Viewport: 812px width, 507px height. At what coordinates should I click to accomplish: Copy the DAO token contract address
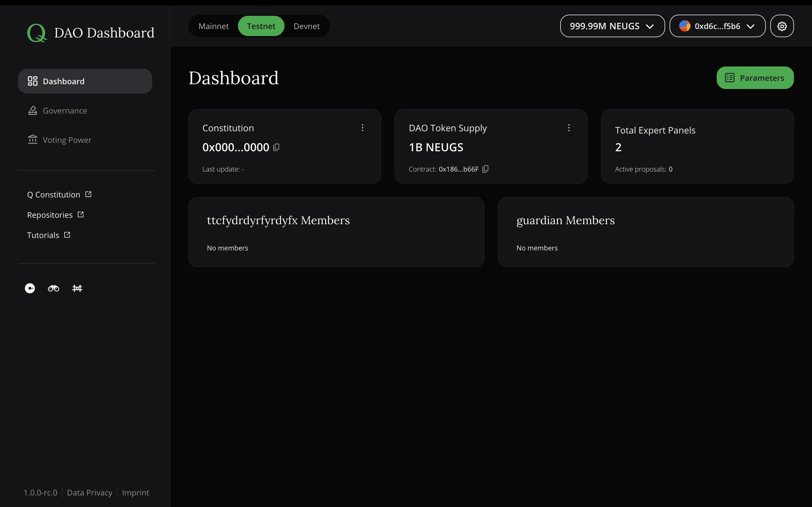pos(486,169)
